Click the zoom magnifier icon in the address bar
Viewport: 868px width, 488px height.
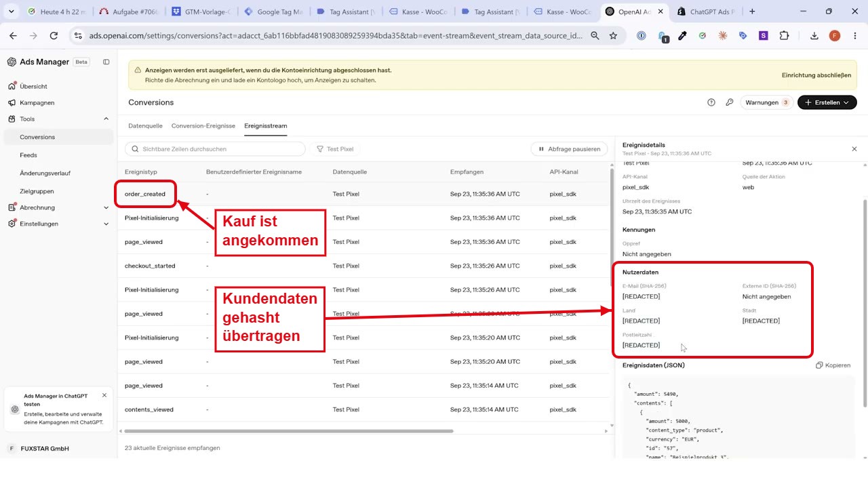[595, 36]
